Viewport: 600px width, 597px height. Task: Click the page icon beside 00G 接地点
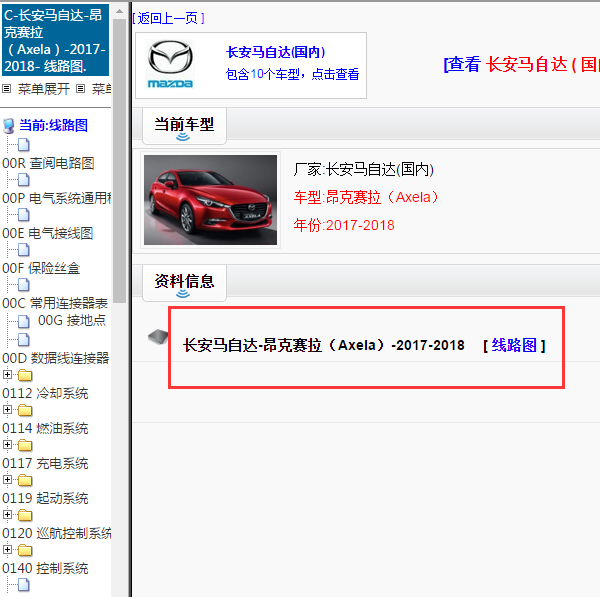click(24, 322)
